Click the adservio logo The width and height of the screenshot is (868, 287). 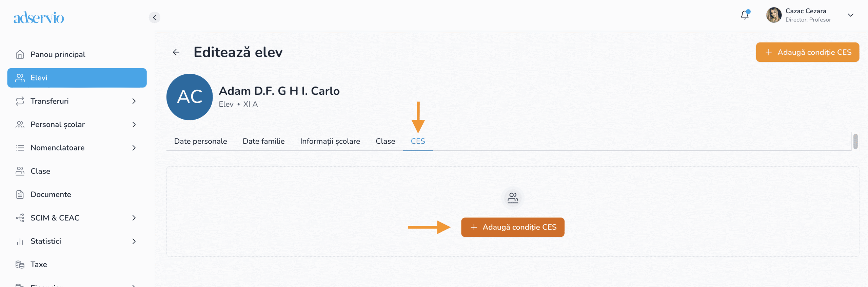[x=39, y=18]
